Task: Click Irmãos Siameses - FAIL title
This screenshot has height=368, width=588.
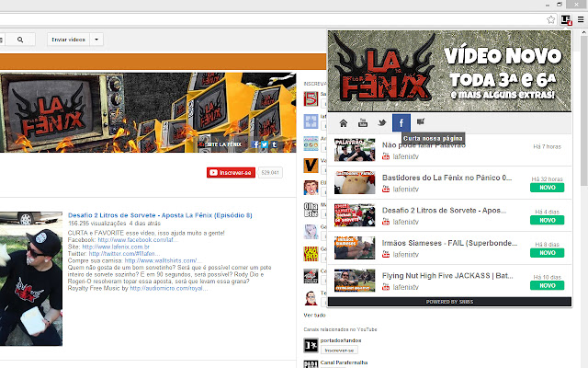Action: click(449, 243)
